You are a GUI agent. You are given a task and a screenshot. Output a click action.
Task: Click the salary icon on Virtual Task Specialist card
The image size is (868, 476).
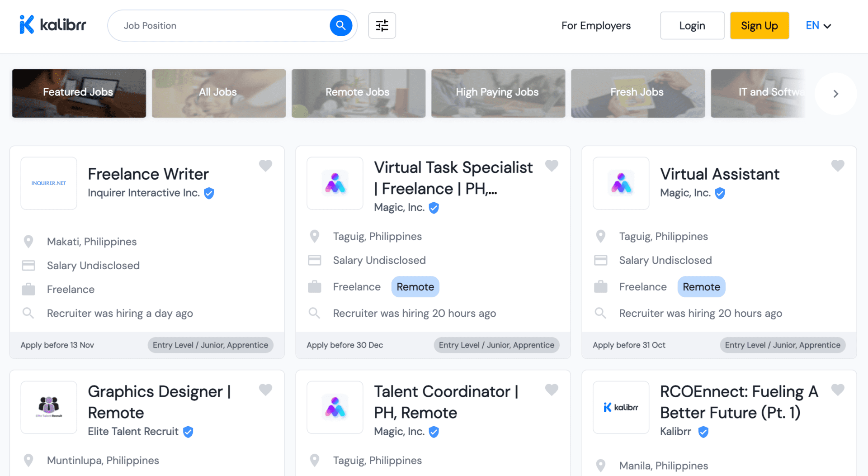pos(315,260)
